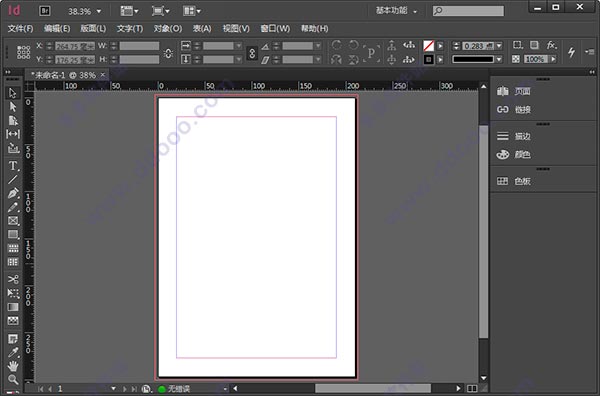The width and height of the screenshot is (600, 396).
Task: Close the 未命名-1 document tab
Action: (x=103, y=75)
